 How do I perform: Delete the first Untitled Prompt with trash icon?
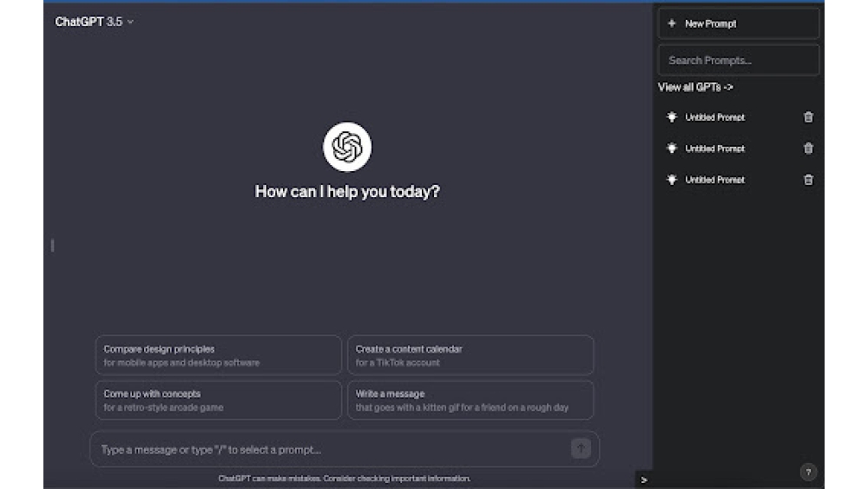808,117
